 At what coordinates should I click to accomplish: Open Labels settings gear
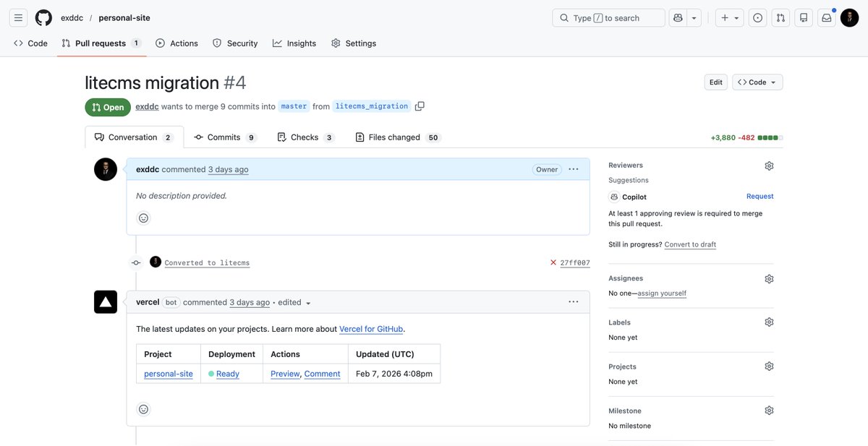769,322
